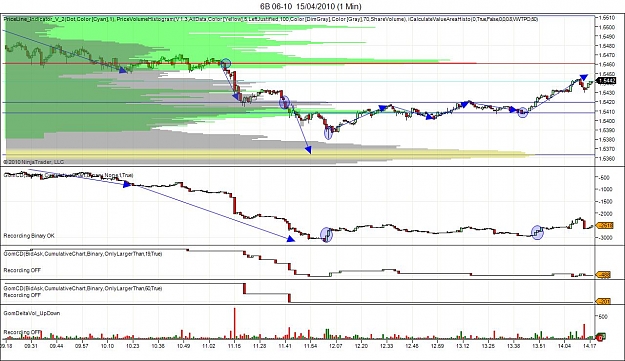The image size is (625, 361).
Task: Click the -1000 cumulative delta axis label
Action: pos(605,190)
